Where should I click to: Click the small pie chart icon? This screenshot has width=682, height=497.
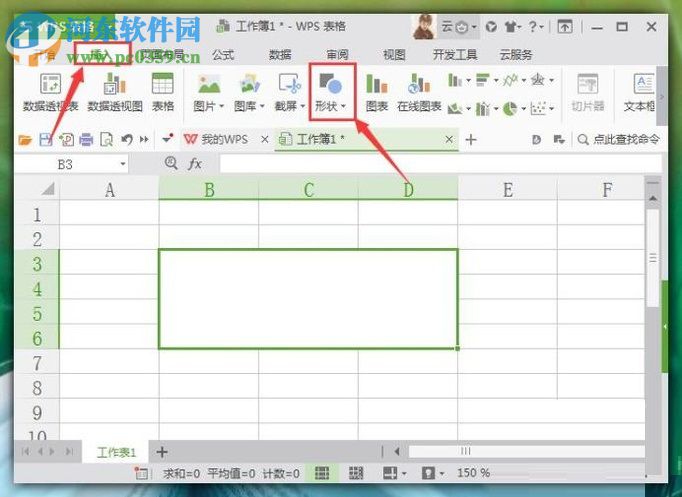510,108
